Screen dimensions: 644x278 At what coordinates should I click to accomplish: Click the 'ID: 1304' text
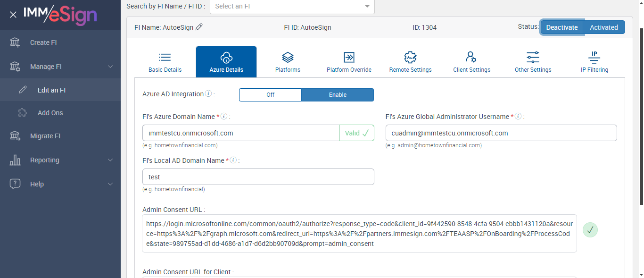point(424,27)
